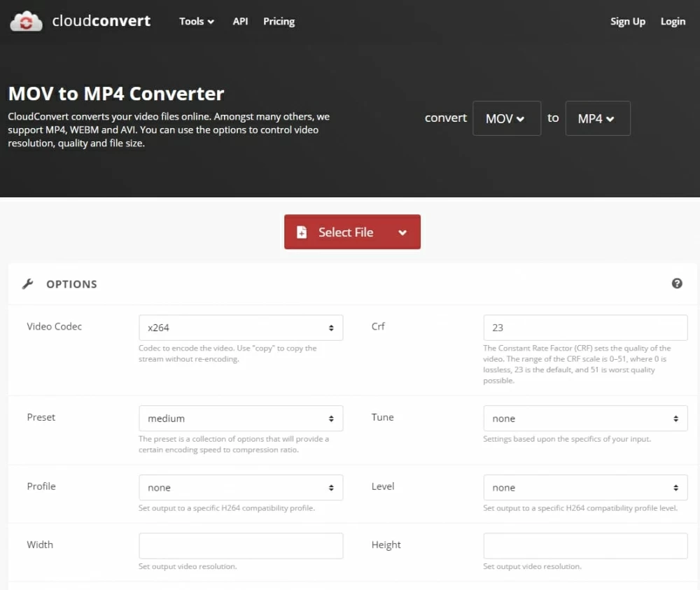
Task: Click the Level label
Action: click(383, 486)
